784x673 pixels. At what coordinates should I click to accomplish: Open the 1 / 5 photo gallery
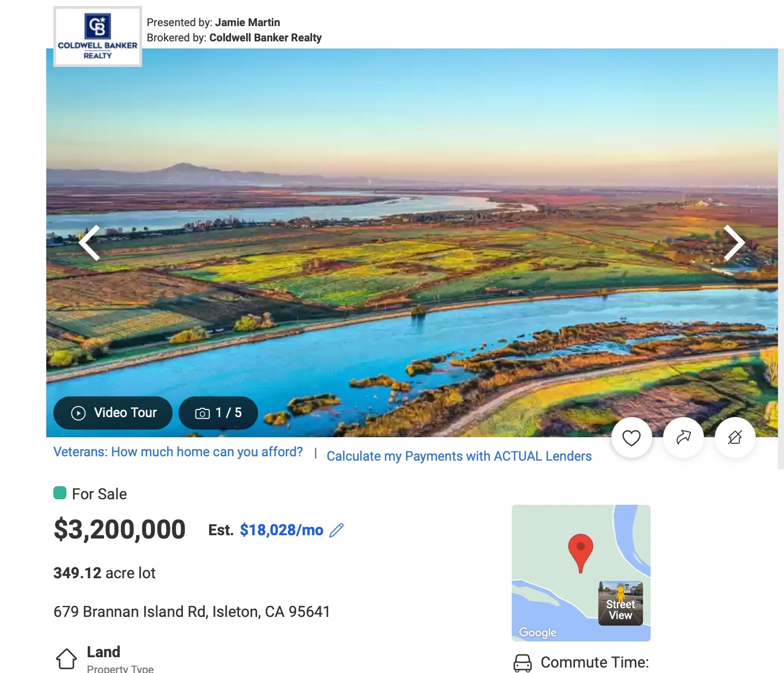tap(218, 413)
